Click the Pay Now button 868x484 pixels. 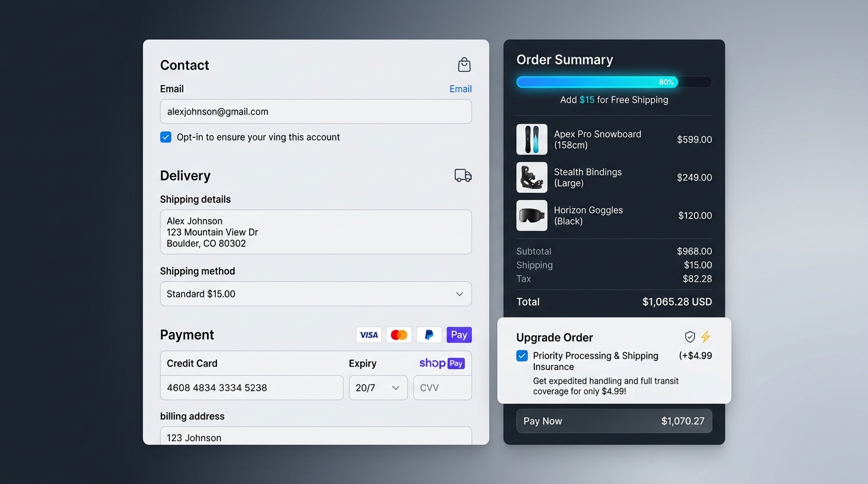coord(614,421)
